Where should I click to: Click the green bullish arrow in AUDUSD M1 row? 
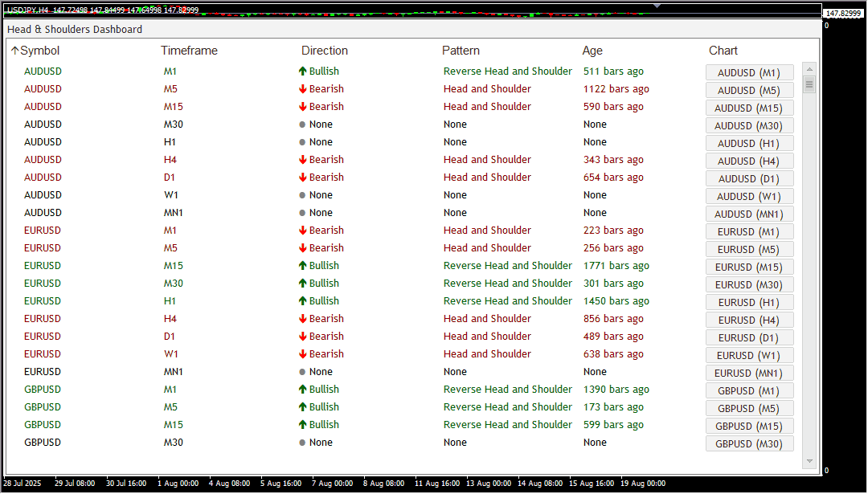coord(302,71)
